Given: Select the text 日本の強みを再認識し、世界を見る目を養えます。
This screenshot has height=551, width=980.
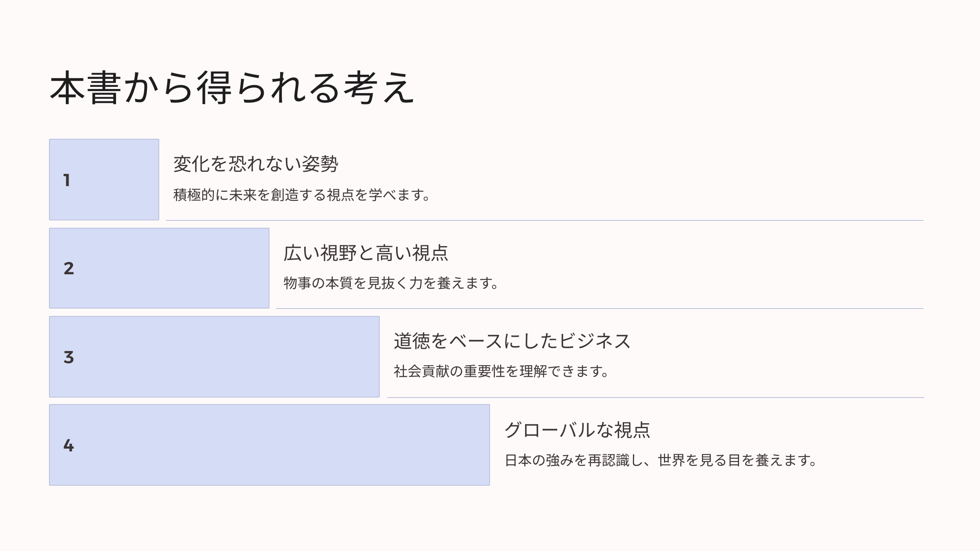Looking at the screenshot, I should point(661,460).
